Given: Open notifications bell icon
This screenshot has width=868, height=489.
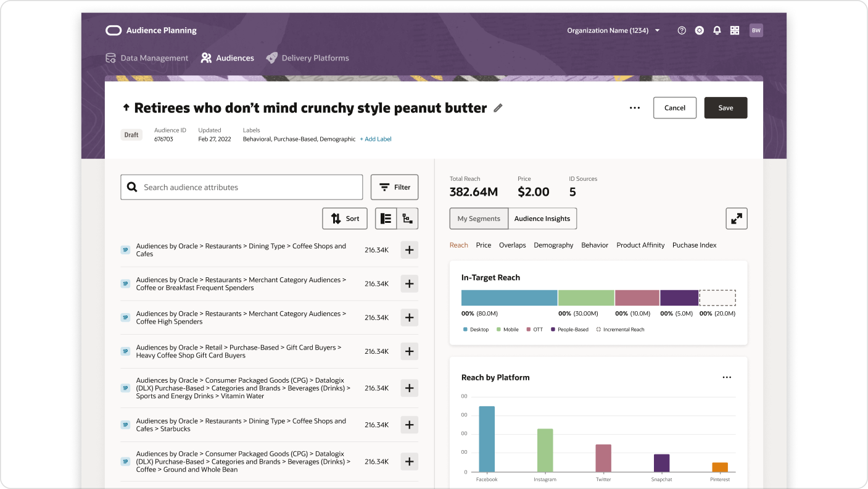Looking at the screenshot, I should pos(717,30).
